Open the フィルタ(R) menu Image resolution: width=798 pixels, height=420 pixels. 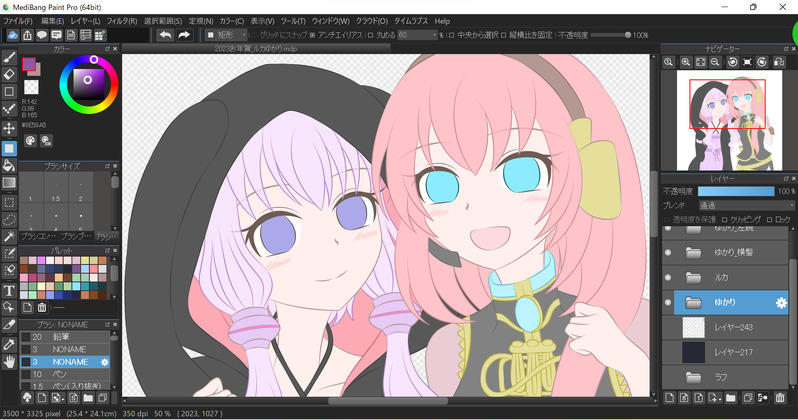[x=122, y=21]
